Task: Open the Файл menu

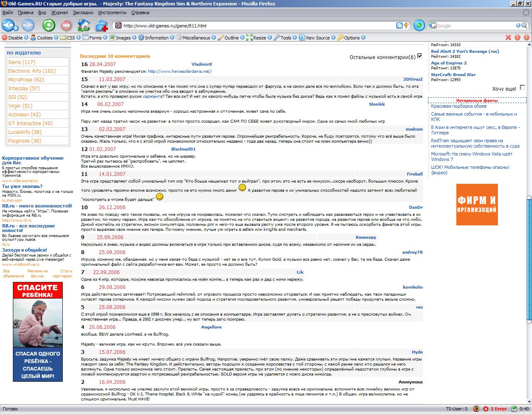Action: tap(7, 13)
